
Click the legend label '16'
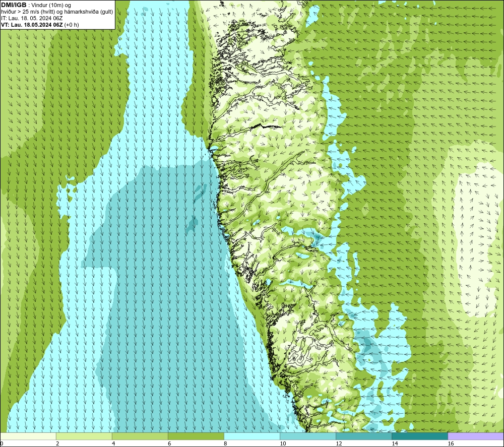(451, 444)
